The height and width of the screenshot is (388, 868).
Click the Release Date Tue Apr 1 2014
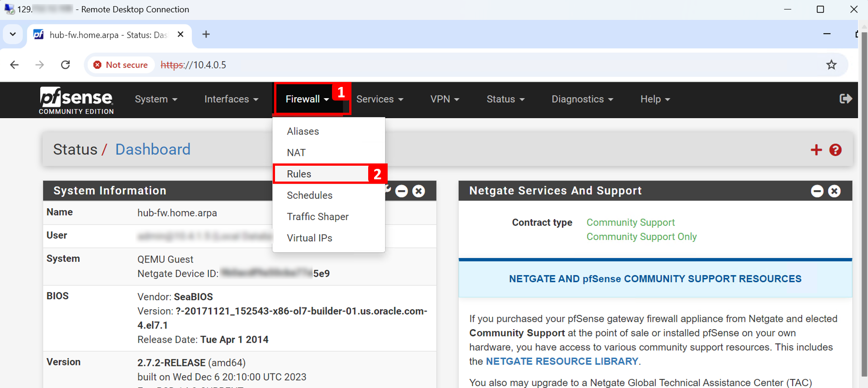(203, 340)
